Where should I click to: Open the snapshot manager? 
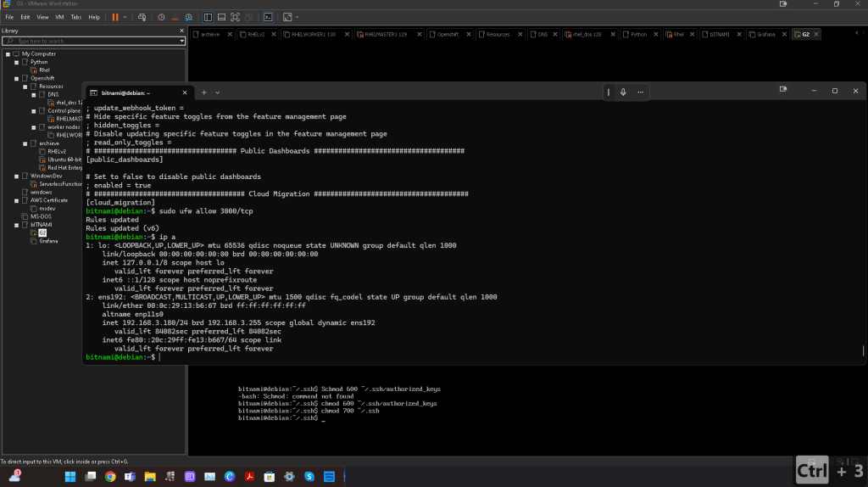[189, 17]
